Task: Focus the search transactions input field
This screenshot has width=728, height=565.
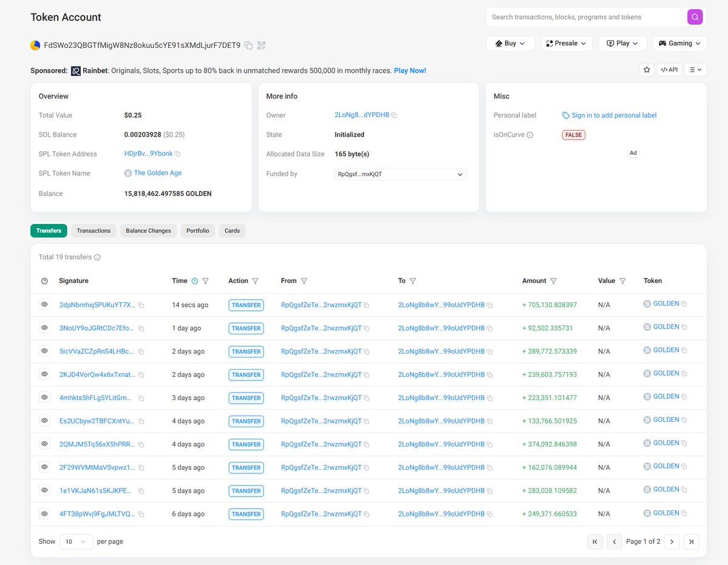Action: [x=586, y=17]
